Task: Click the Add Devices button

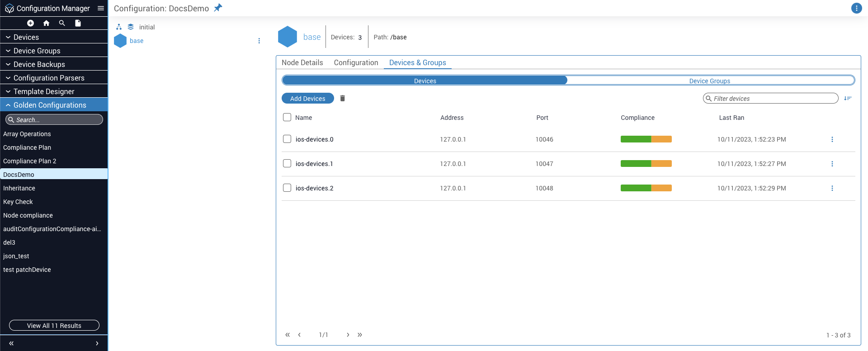Action: coord(307,98)
